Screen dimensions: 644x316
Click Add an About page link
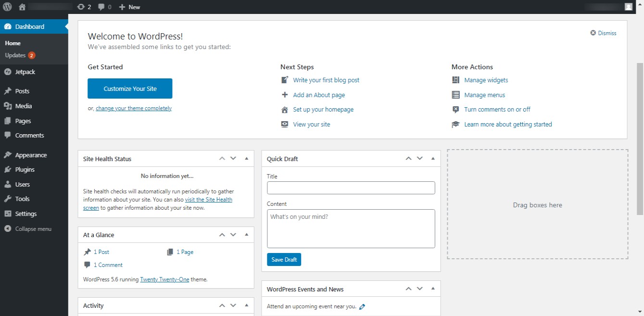click(x=319, y=95)
